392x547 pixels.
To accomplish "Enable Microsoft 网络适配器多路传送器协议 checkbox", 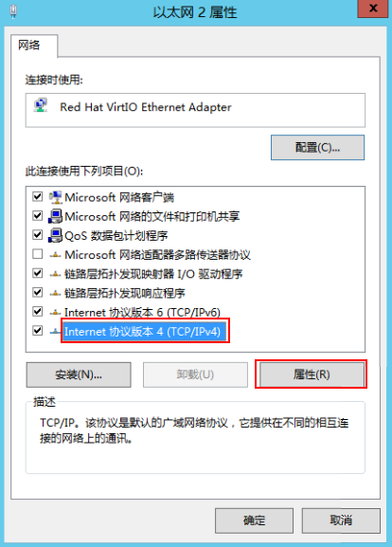I will tap(38, 254).
